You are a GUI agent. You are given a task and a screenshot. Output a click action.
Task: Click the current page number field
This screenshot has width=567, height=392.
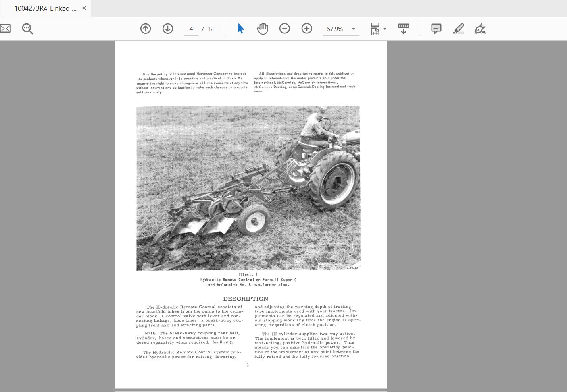tap(191, 29)
